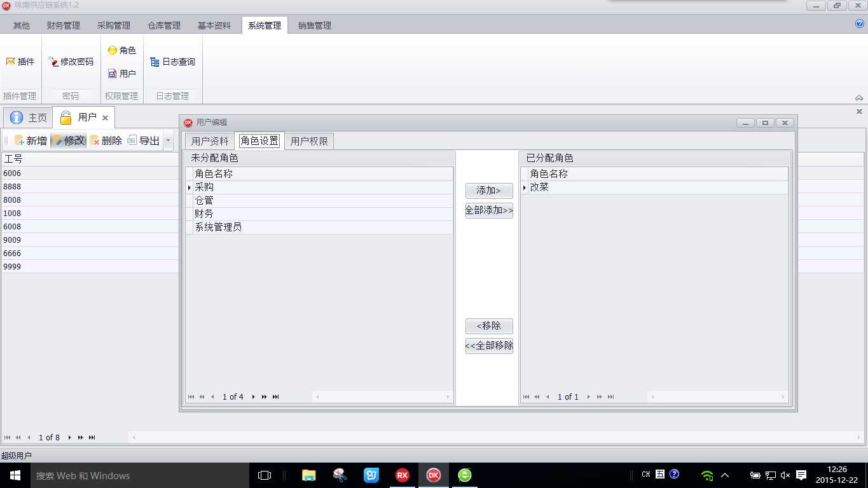Go to next record in unassigned roles navigator
The height and width of the screenshot is (488, 868).
pos(253,396)
